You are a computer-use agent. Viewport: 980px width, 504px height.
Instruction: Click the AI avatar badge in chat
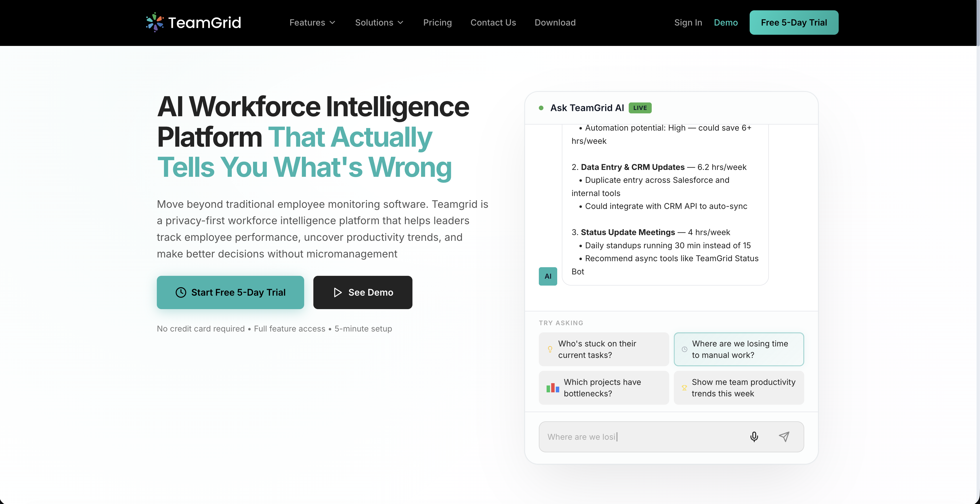point(547,276)
